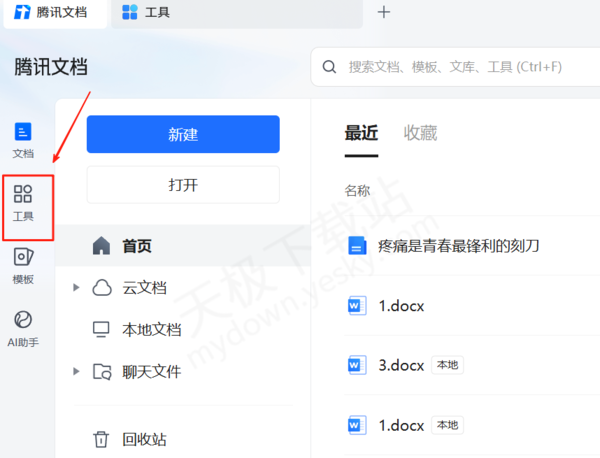Click the plus icon to add new tab
This screenshot has height=458, width=600.
[x=384, y=12]
